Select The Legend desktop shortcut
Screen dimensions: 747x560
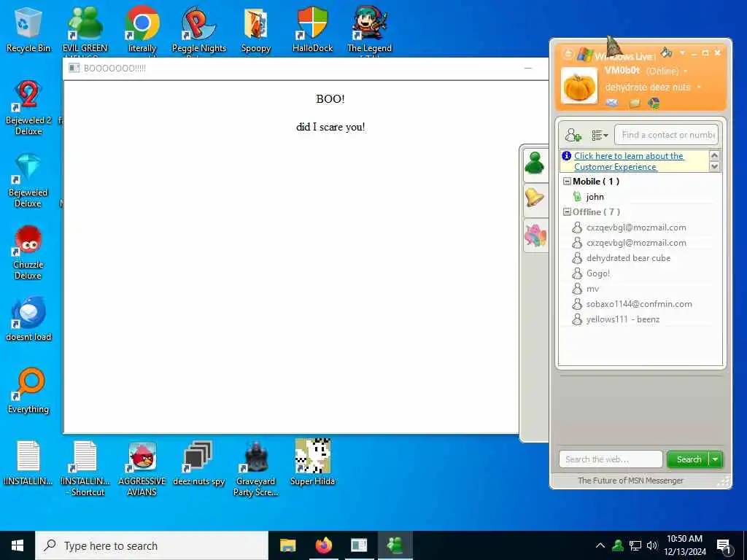coord(369,29)
